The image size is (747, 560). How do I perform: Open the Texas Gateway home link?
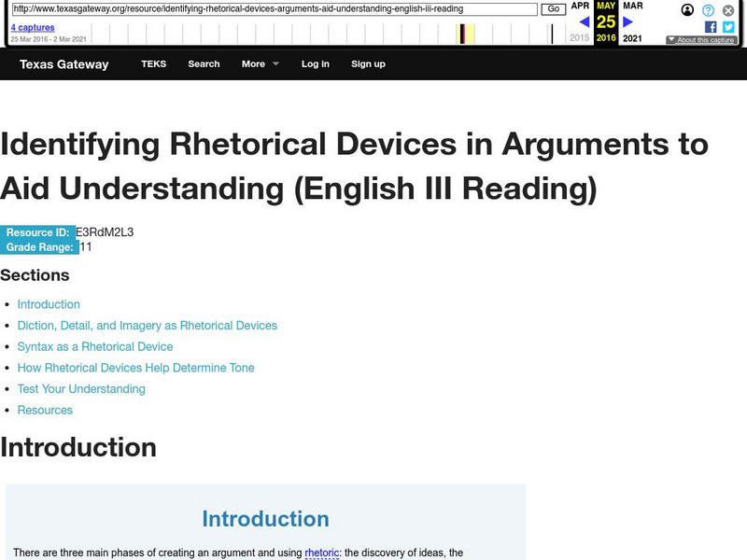point(64,64)
